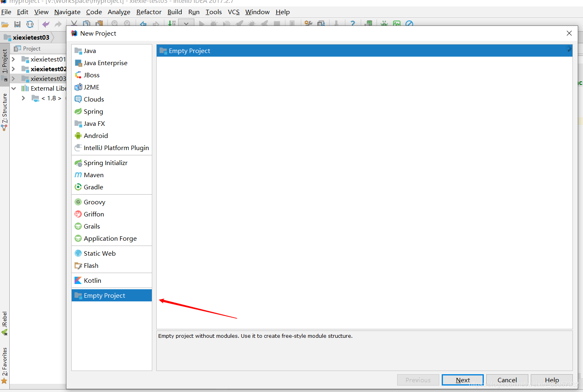This screenshot has height=392, width=583.
Task: Click the Save All toolbar icon
Action: [17, 24]
